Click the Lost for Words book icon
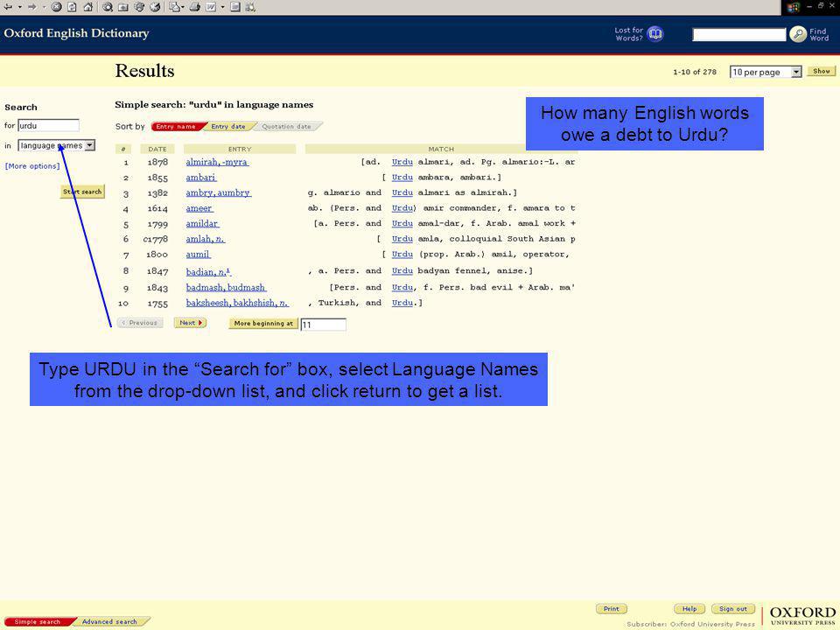The image size is (840, 630). click(x=655, y=34)
